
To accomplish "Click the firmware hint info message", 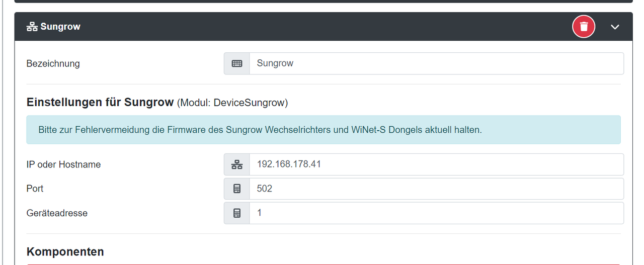I will pos(324,130).
